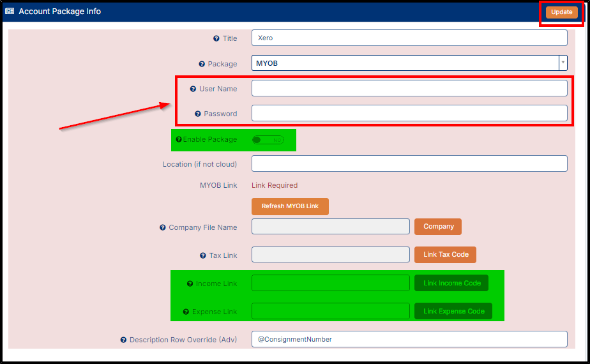590x364 pixels.
Task: Click help icon beside Description Row Override
Action: tap(123, 340)
